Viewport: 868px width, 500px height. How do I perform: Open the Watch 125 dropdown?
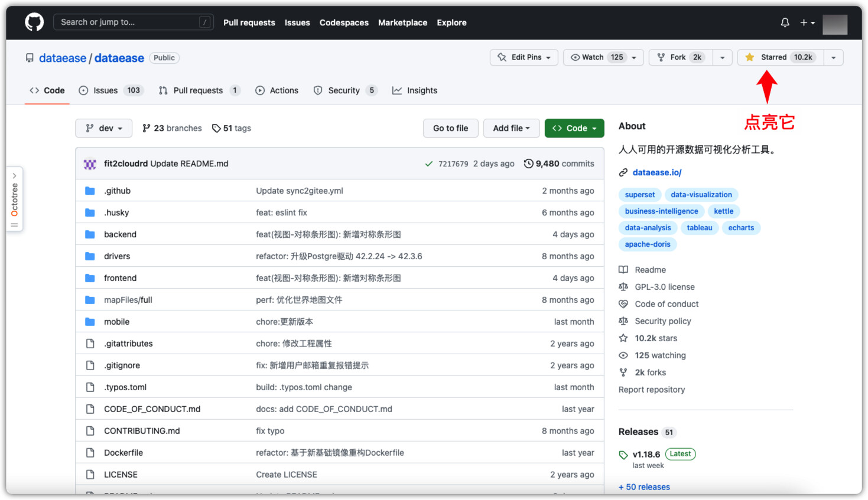[603, 57]
